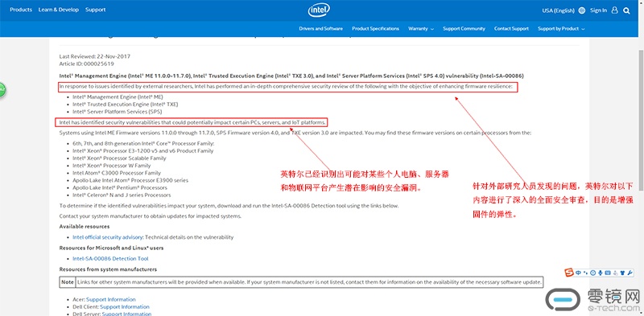The height and width of the screenshot is (316, 644).
Task: Open Intel official security advisory link
Action: [x=108, y=237]
